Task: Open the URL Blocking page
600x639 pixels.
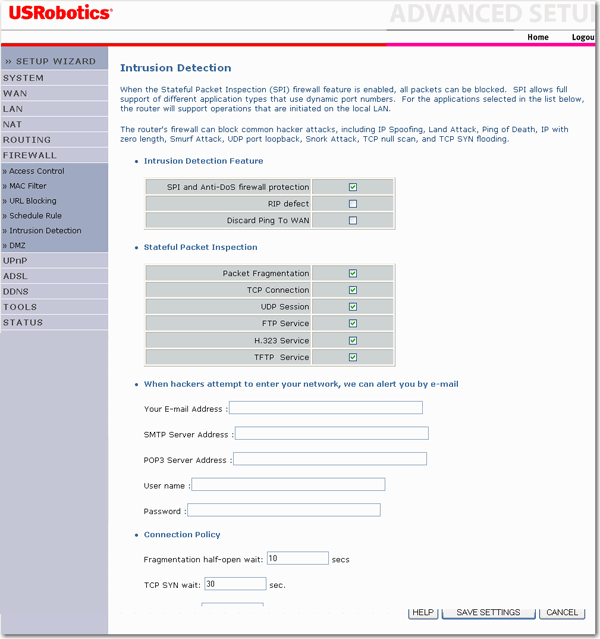Action: point(33,201)
